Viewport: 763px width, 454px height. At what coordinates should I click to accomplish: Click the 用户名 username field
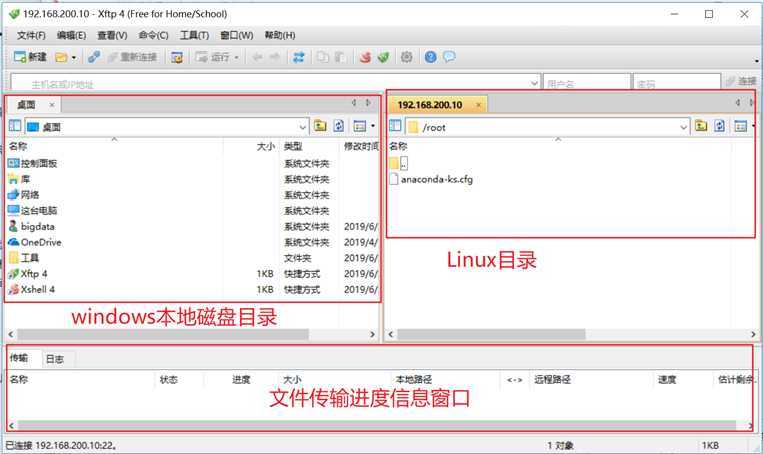pyautogui.click(x=586, y=84)
